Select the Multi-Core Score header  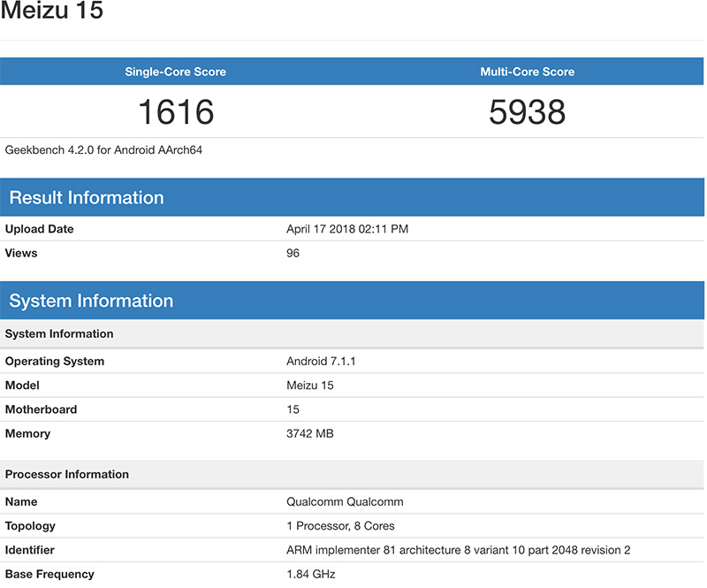[527, 72]
